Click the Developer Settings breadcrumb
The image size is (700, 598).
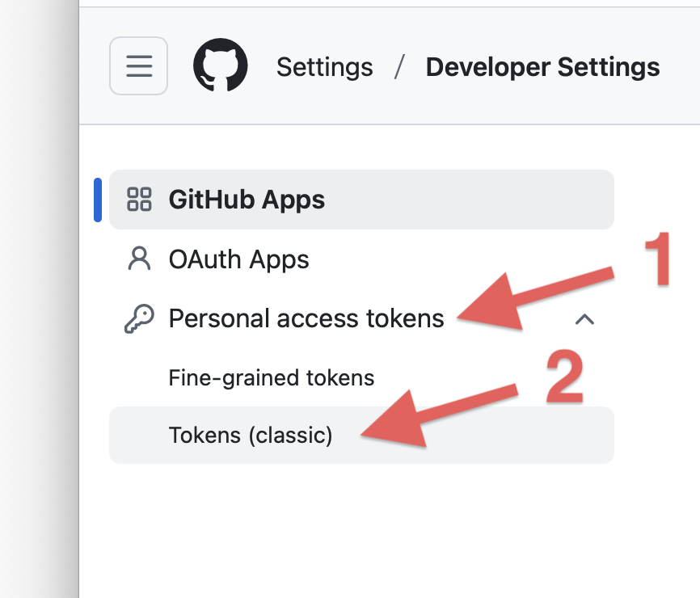[x=542, y=67]
